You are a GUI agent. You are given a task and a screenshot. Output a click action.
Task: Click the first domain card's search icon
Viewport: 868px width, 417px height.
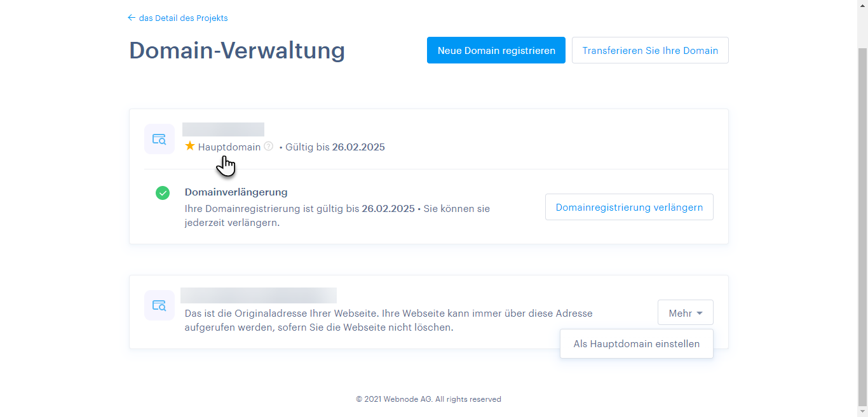tap(159, 139)
